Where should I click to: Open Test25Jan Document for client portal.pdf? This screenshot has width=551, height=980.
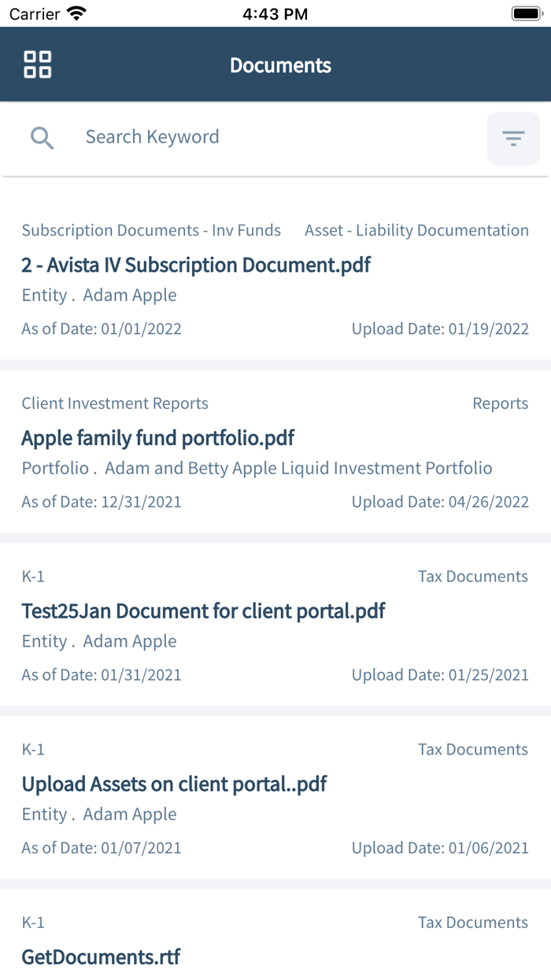[x=203, y=611]
